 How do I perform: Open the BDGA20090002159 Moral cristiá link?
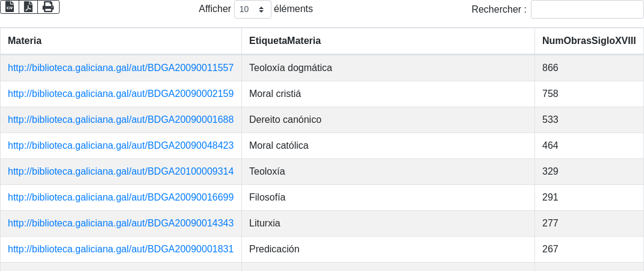(120, 94)
